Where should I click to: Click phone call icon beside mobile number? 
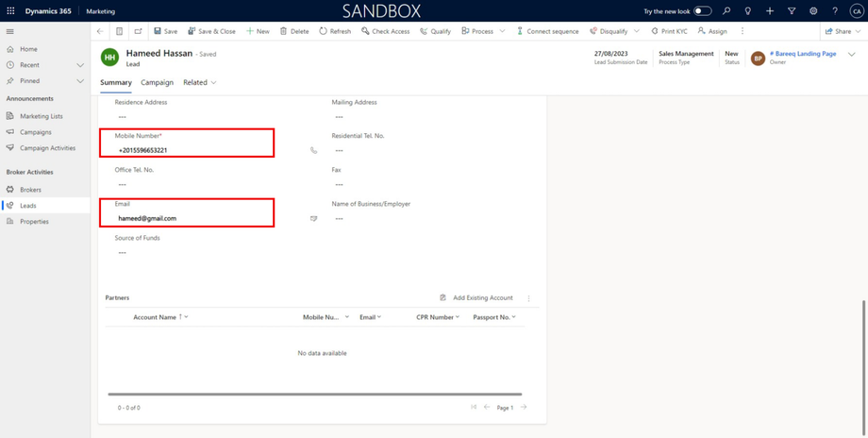tap(314, 150)
